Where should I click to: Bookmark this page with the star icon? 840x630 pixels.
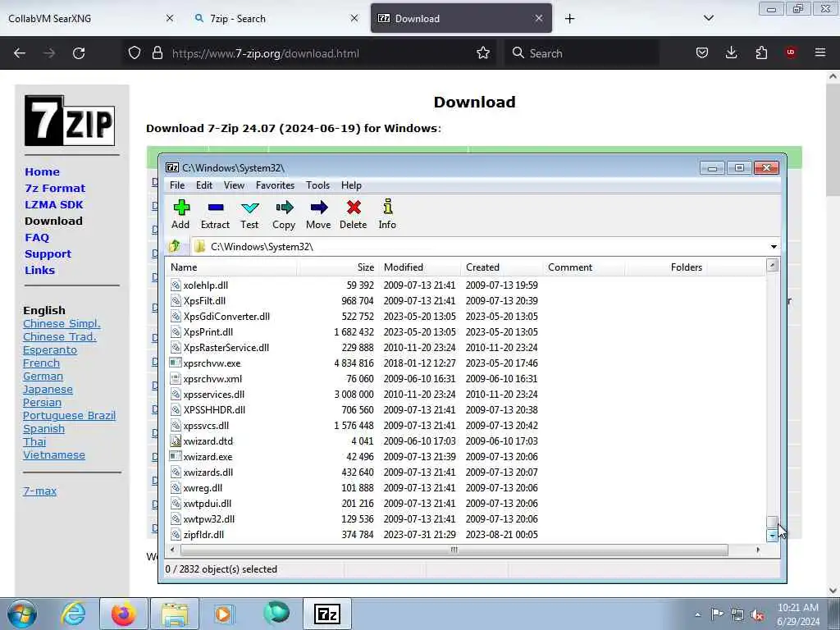[483, 53]
